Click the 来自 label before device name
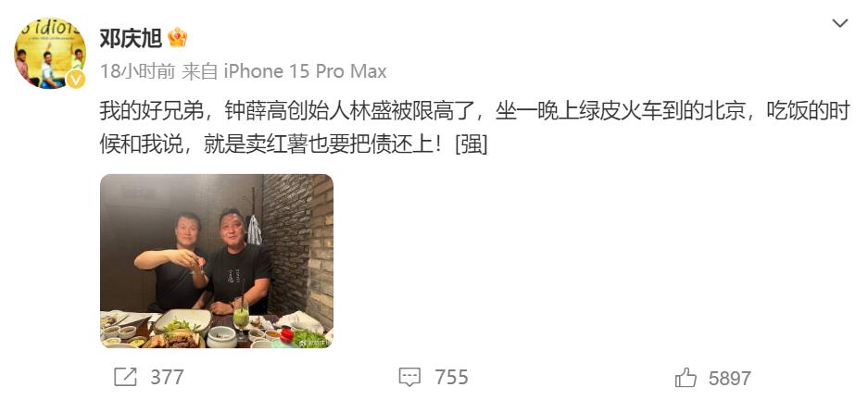868x400 pixels. pos(199,71)
